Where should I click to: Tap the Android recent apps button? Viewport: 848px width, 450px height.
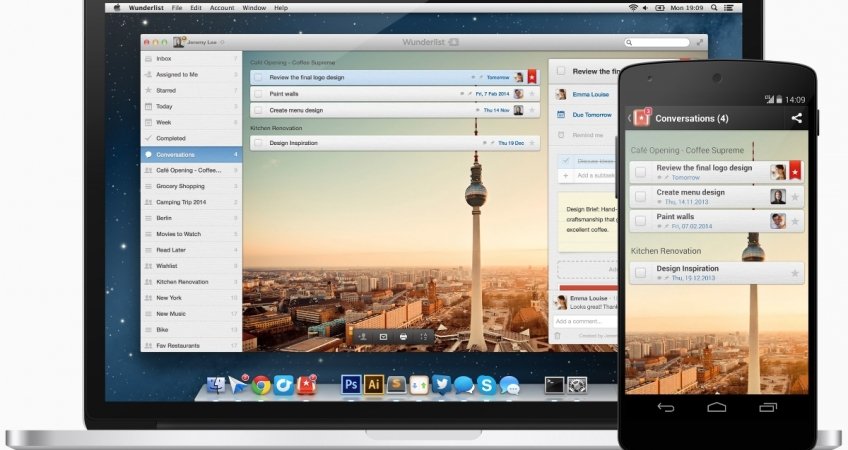coord(767,407)
